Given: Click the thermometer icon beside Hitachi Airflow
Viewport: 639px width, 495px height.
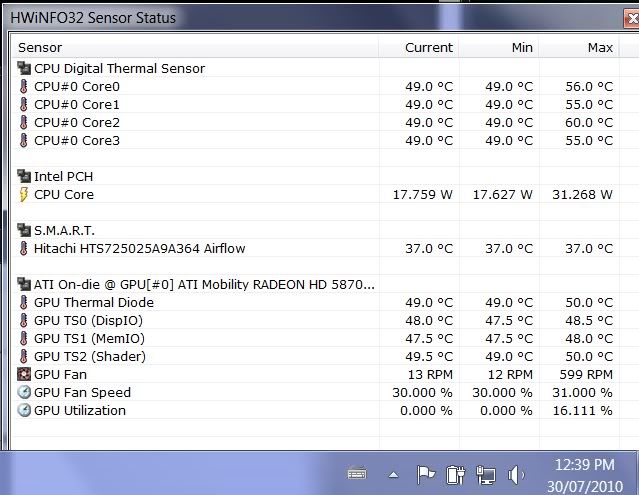Looking at the screenshot, I should point(24,248).
